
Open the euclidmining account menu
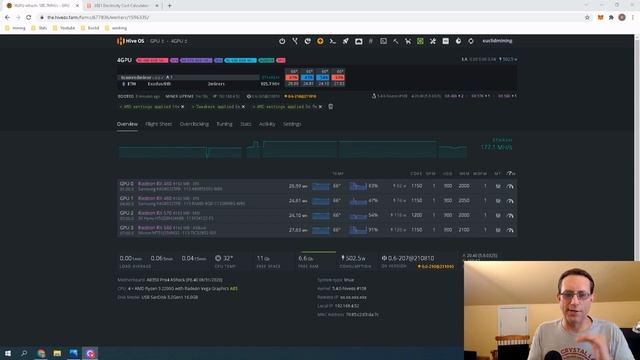497,41
